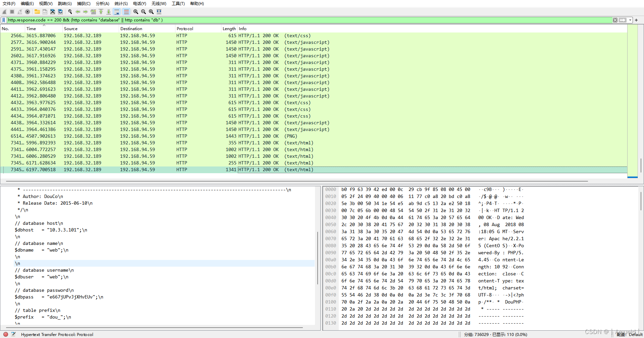Reset text zoom to normal size
The width and height of the screenshot is (644, 338).
click(x=151, y=12)
